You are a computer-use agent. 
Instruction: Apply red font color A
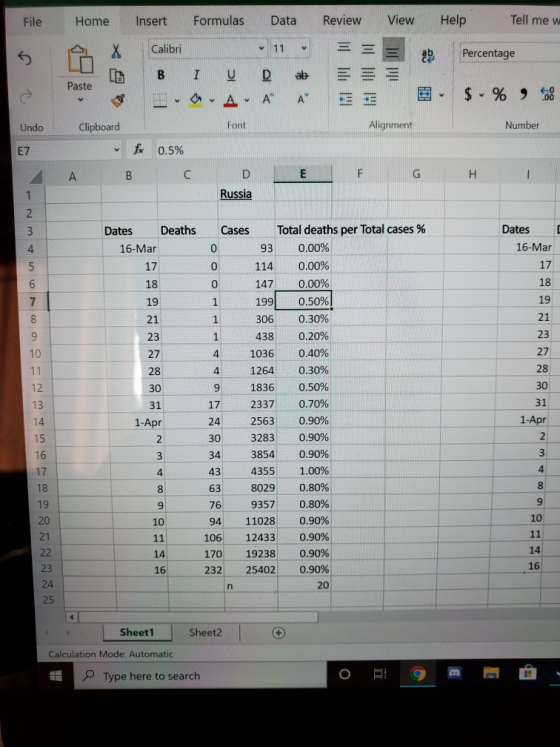pos(231,100)
